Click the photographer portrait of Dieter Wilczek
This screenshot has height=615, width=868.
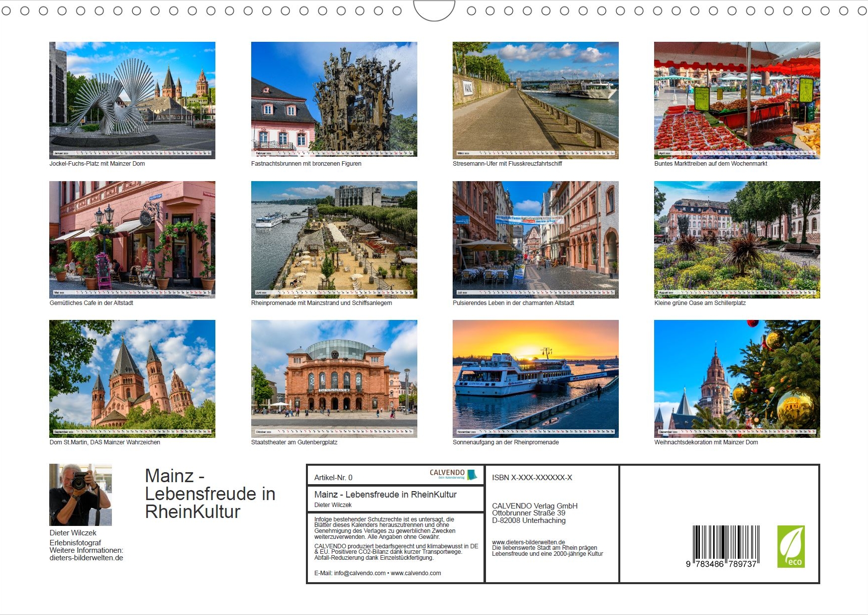point(81,495)
